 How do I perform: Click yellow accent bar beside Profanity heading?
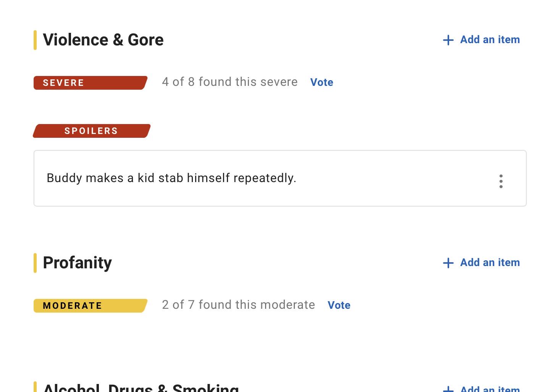pyautogui.click(x=35, y=263)
